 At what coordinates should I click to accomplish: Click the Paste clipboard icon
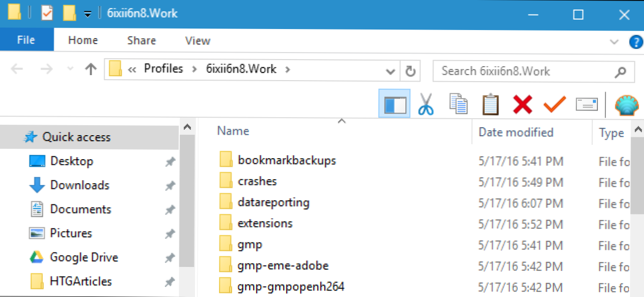[x=491, y=104]
